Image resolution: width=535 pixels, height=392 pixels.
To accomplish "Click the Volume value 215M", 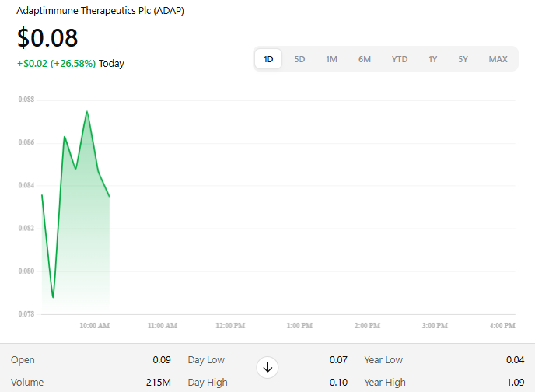I will pos(159,382).
